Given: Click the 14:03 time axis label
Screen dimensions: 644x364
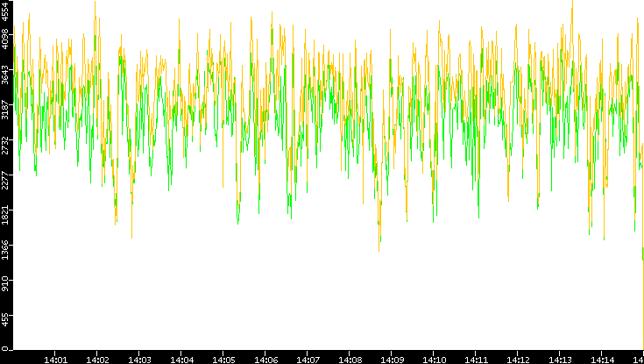Looking at the screenshot, I should tap(138, 360).
